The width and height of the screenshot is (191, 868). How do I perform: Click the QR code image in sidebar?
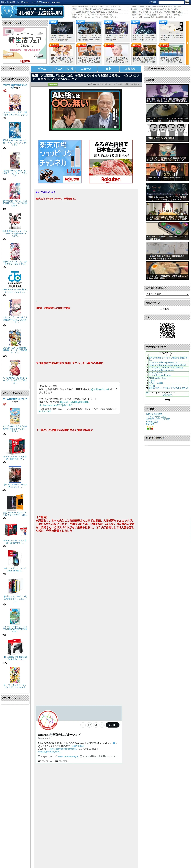pos(167,330)
